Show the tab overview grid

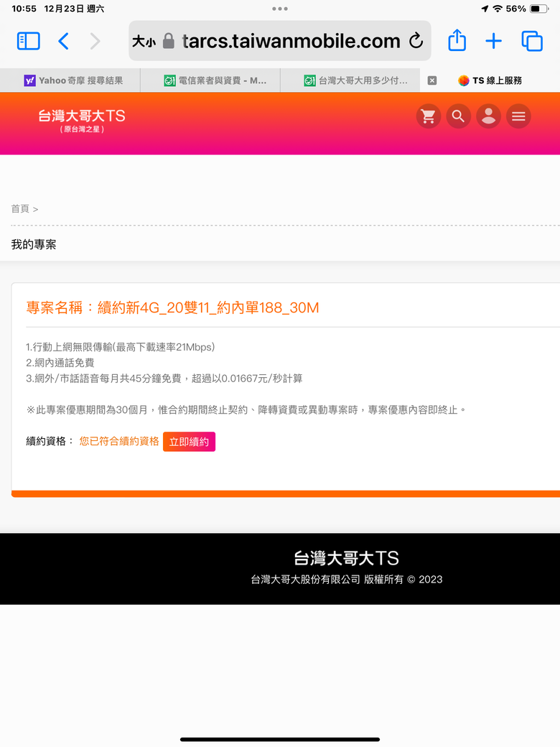click(532, 41)
